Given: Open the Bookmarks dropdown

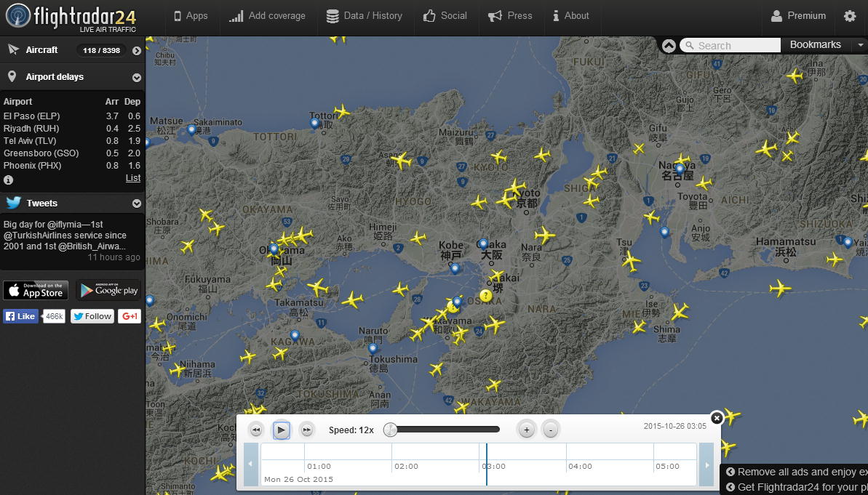Looking at the screenshot, I should coord(823,45).
